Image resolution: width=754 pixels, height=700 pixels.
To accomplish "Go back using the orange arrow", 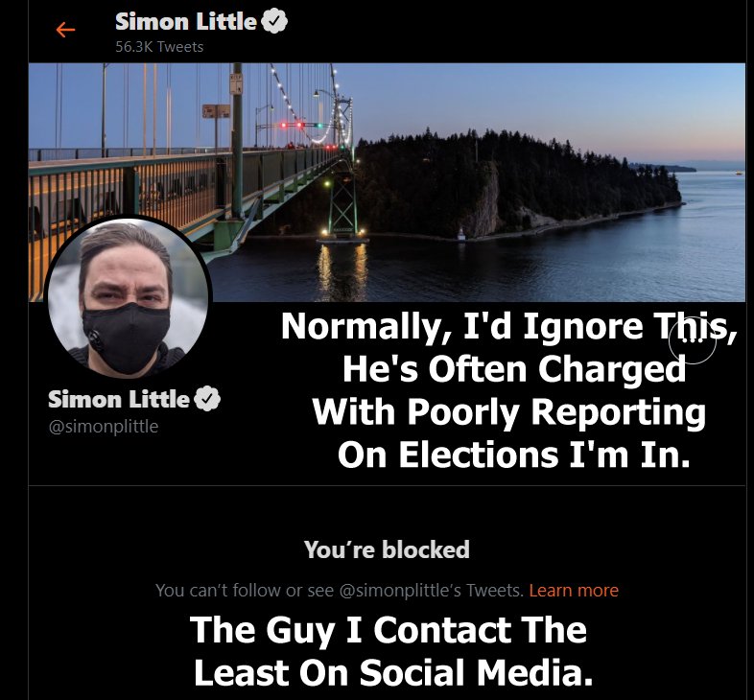I will click(x=65, y=30).
